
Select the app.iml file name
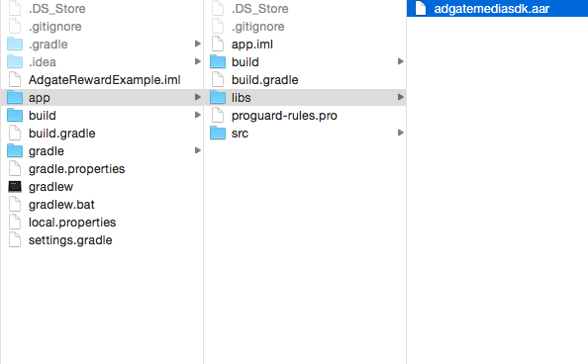coord(252,45)
